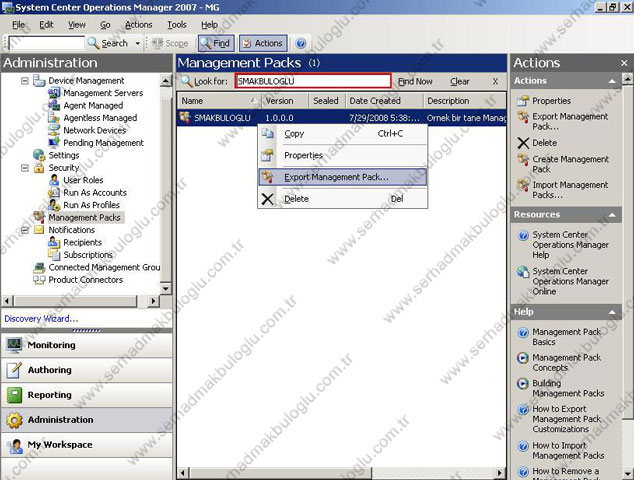634x480 pixels.
Task: Open the Search dropdown arrow
Action: pos(137,43)
